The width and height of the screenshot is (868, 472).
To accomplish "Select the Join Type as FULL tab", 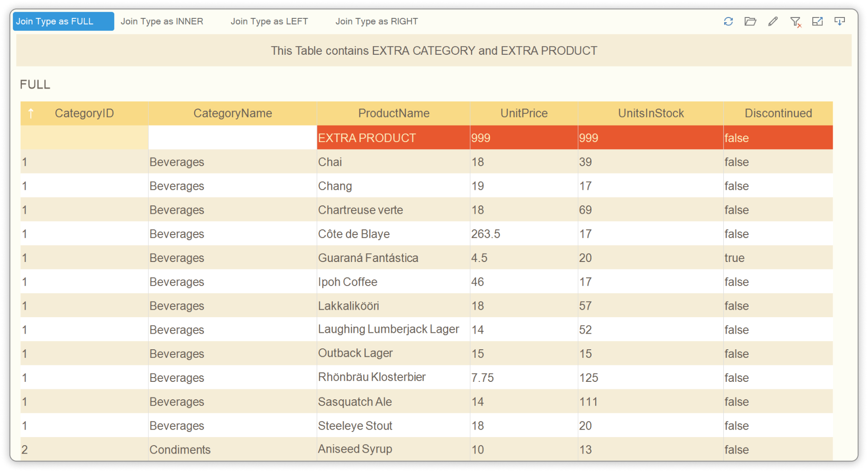I will tap(63, 21).
